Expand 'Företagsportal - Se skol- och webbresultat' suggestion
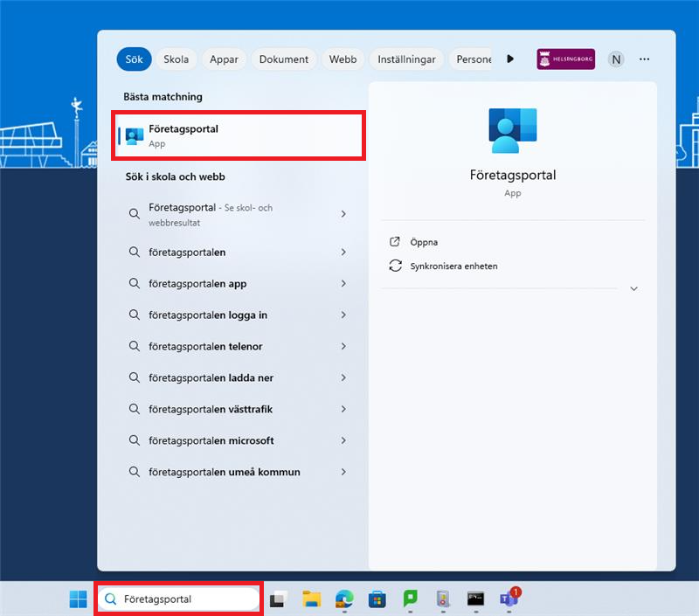 (x=343, y=214)
